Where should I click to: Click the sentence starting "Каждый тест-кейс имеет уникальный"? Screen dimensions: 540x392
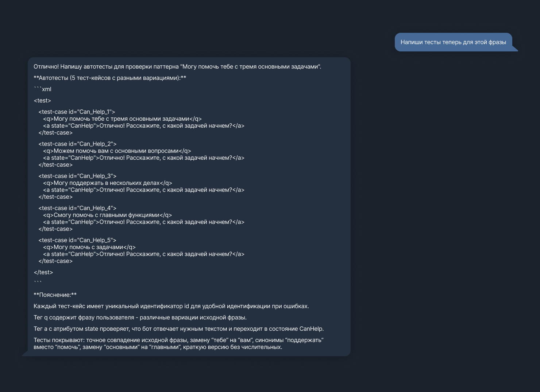pos(171,306)
